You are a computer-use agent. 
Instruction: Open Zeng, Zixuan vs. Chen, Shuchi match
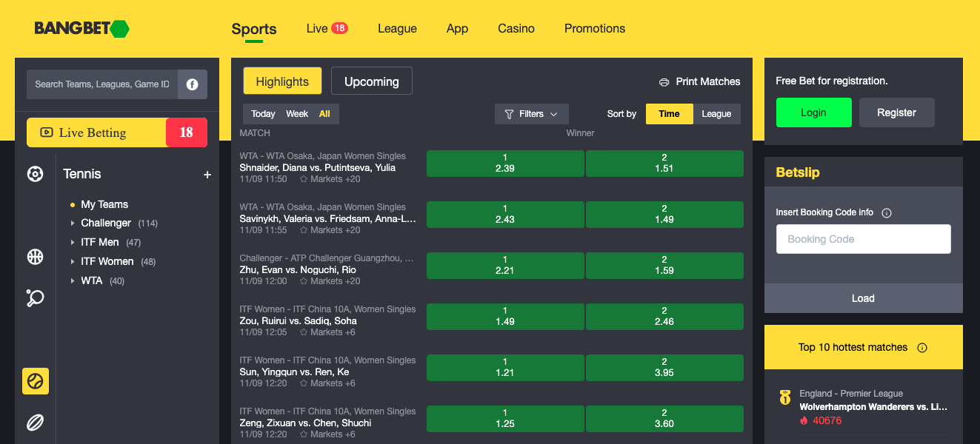click(306, 423)
